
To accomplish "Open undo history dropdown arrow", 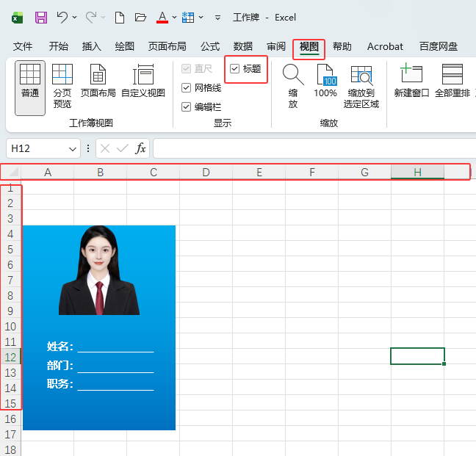I will (75, 18).
